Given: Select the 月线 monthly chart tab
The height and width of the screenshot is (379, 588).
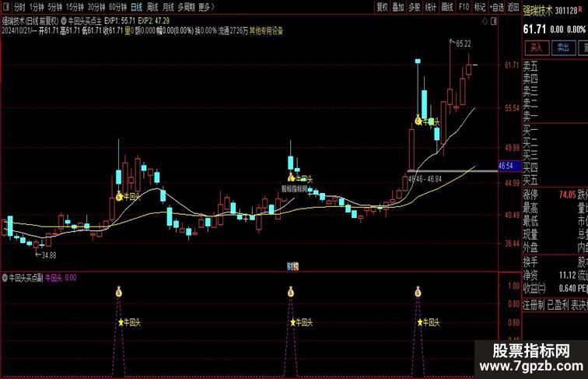Looking at the screenshot, I should pos(168,7).
